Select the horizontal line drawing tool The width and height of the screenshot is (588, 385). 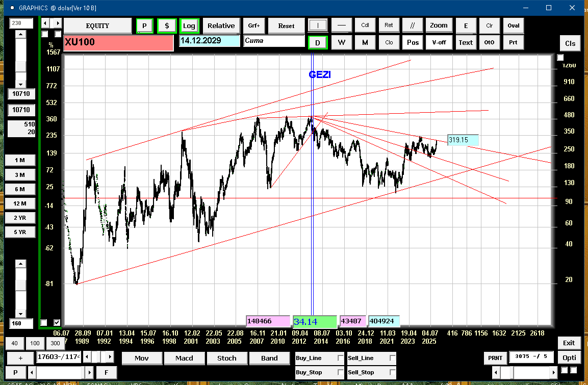point(342,25)
